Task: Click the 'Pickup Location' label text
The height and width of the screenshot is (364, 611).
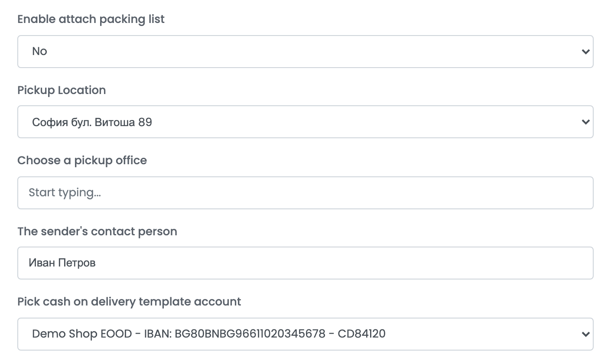Action: tap(62, 90)
